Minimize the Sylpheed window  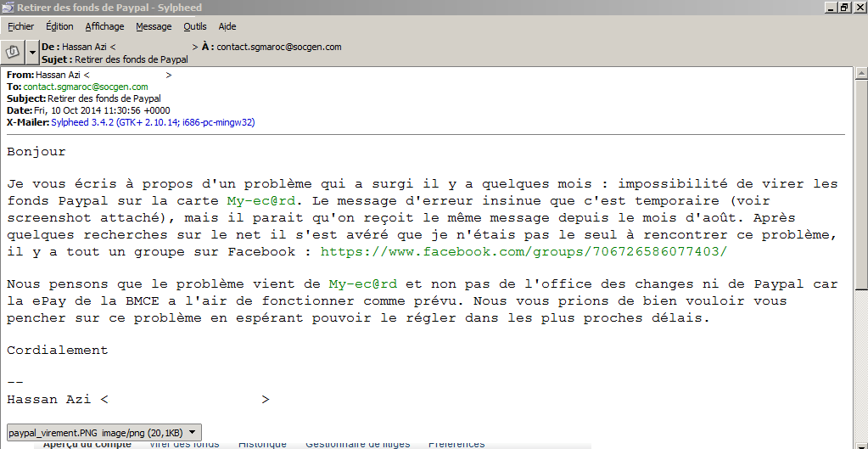coord(831,7)
